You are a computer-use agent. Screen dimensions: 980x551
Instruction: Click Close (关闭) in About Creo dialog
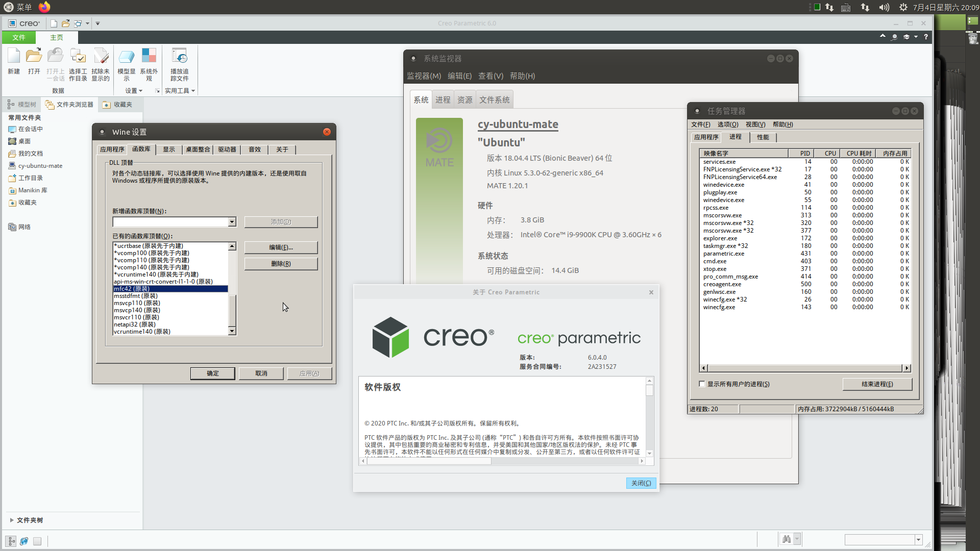[641, 483]
